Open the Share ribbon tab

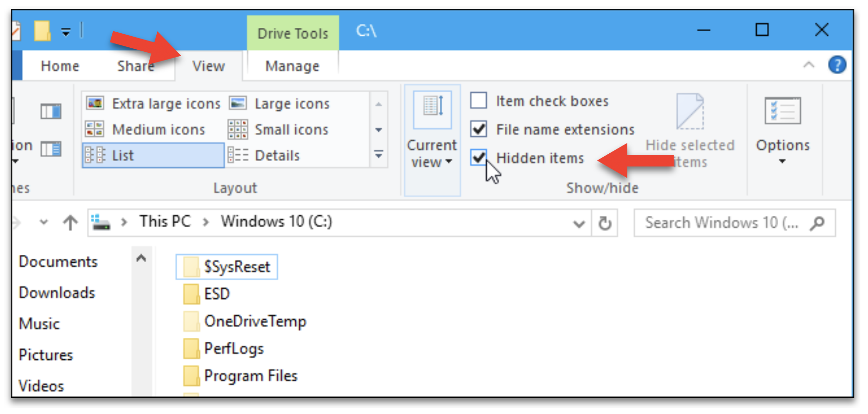(x=135, y=66)
